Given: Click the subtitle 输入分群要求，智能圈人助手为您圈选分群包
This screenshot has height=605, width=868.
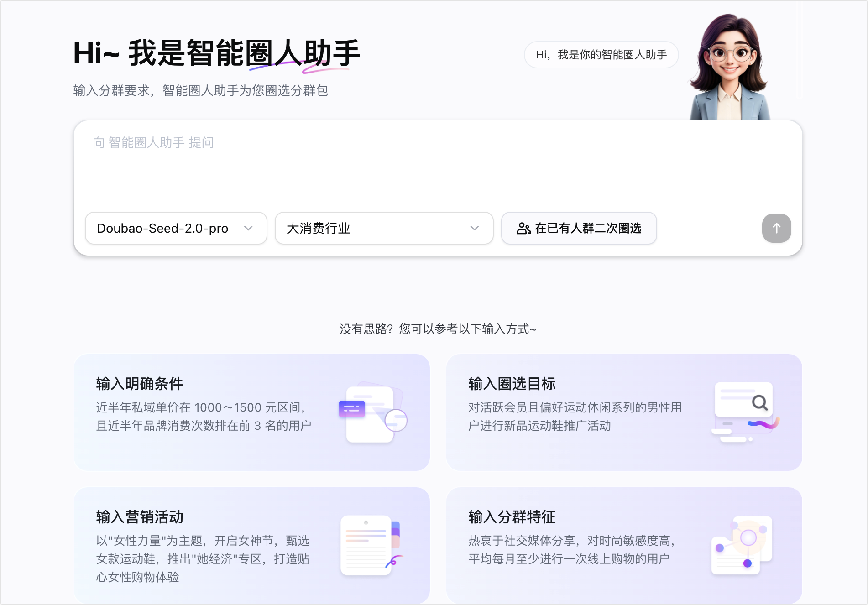Looking at the screenshot, I should tap(201, 90).
